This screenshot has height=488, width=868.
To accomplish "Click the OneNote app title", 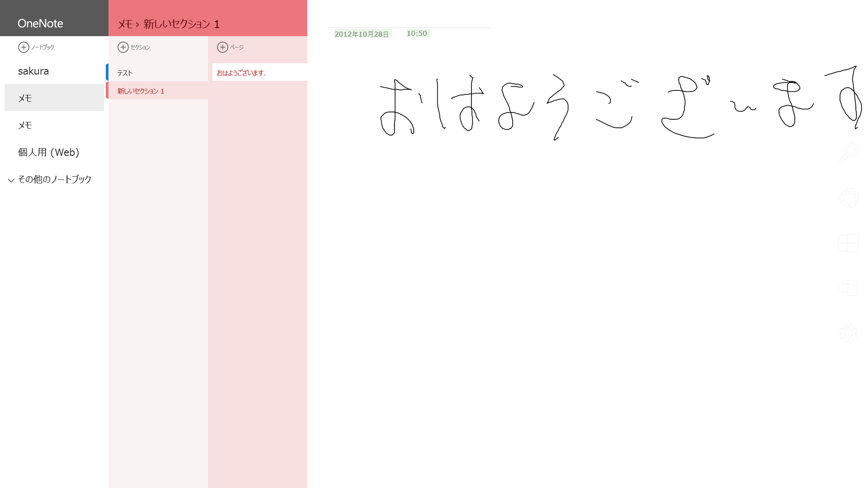I will 40,23.
